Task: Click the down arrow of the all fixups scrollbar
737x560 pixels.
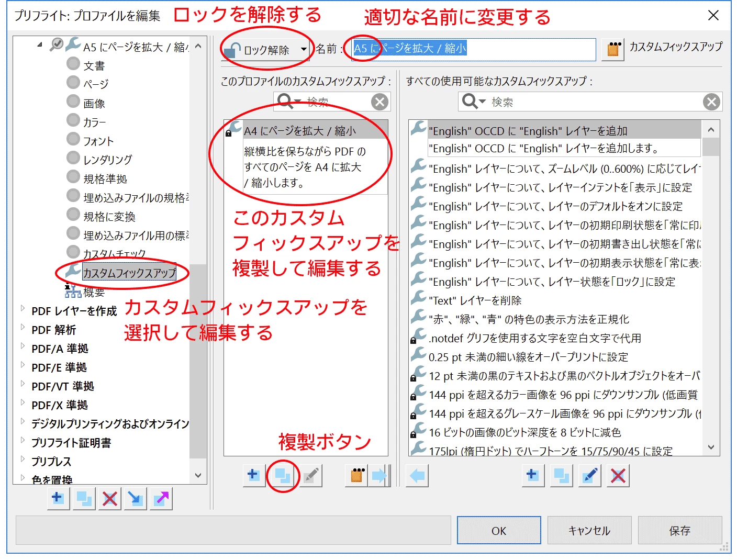Action: tap(711, 447)
